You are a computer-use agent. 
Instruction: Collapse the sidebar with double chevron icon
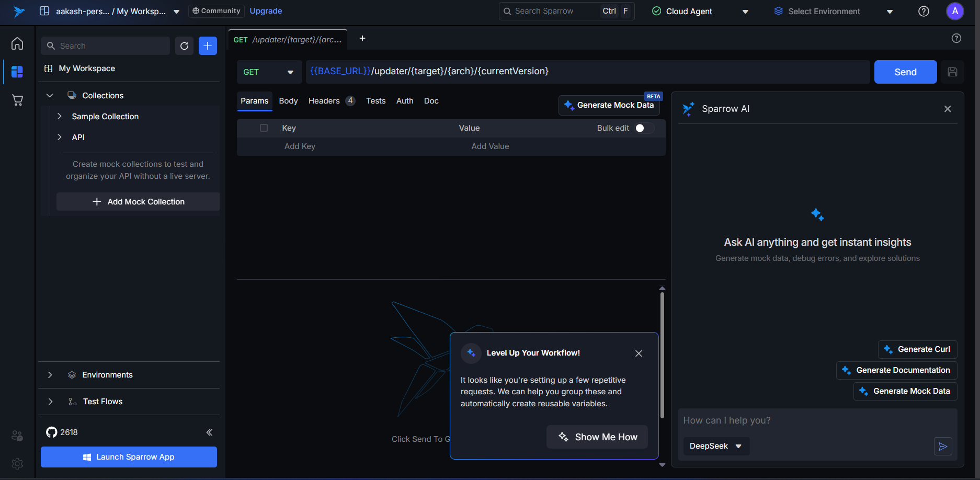coord(209,432)
